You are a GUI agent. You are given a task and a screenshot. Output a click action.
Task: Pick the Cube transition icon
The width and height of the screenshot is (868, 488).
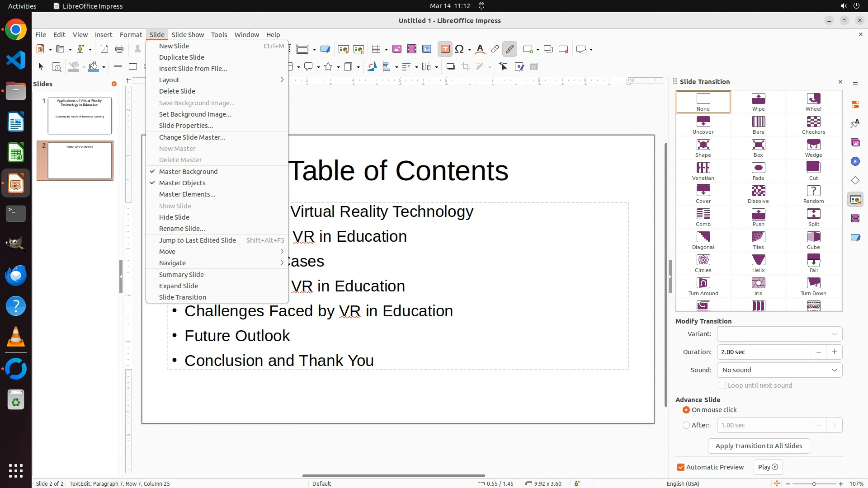coord(813,240)
